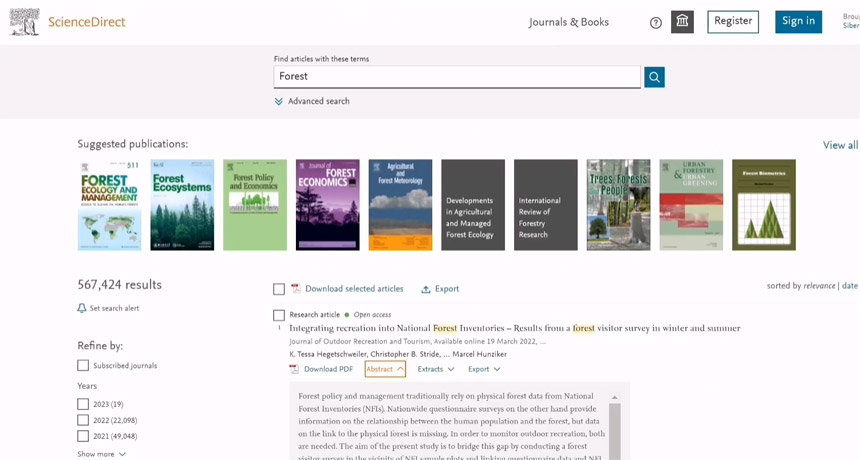
Task: Expand the Extracts dropdown
Action: [436, 369]
